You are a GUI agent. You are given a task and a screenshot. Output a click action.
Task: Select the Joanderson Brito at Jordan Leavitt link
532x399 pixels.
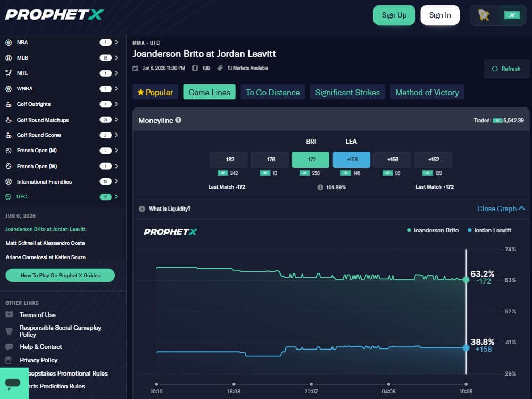click(x=45, y=229)
